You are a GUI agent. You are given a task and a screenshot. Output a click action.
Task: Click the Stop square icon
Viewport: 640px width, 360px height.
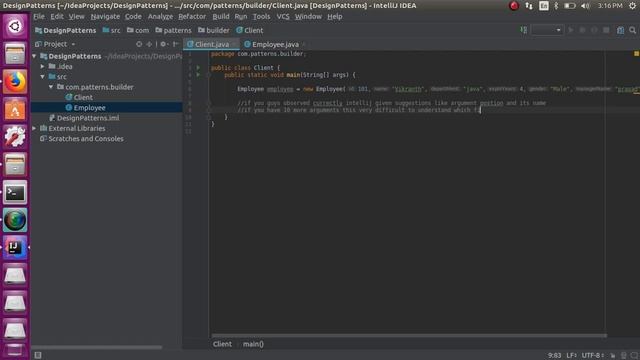[606, 30]
